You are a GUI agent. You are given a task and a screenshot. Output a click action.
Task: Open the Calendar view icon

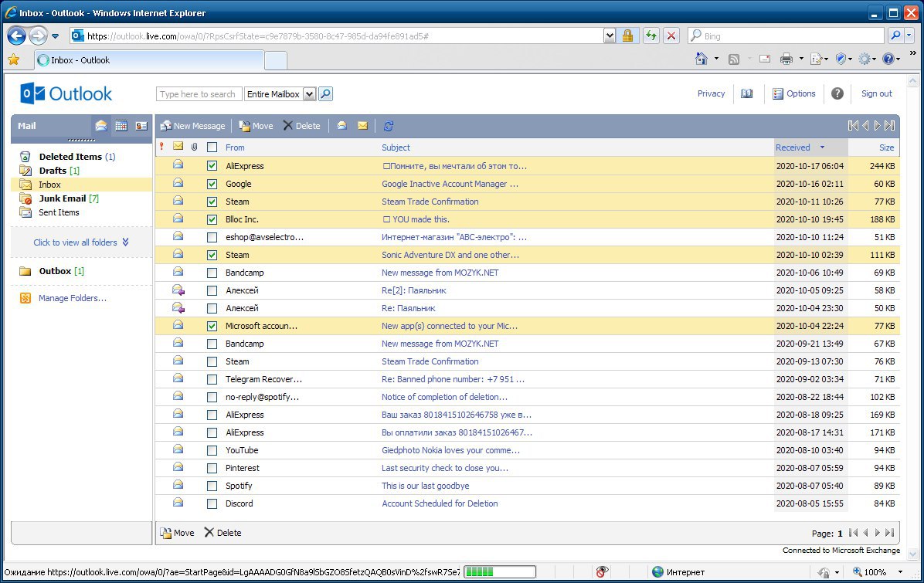[x=121, y=125]
